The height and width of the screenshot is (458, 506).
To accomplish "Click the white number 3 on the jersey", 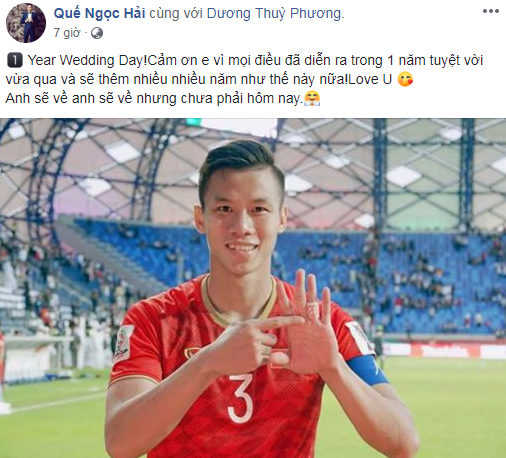I will coord(241,398).
